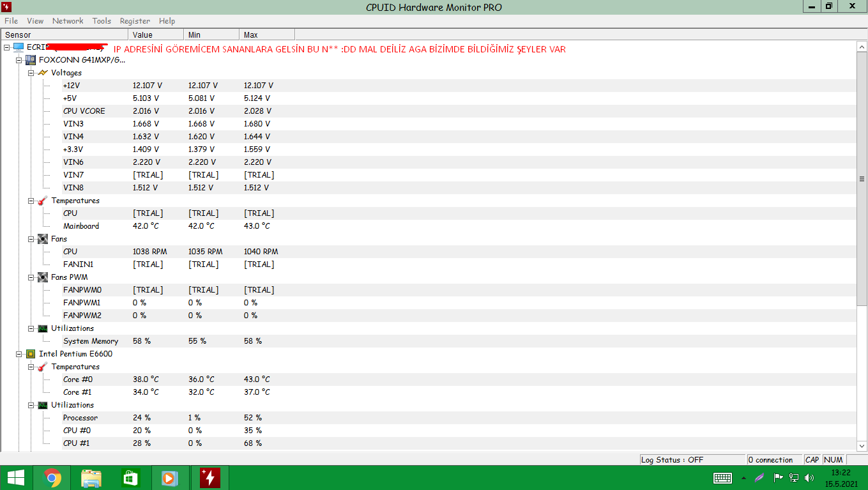Click the 0 connection status field
Image resolution: width=868 pixels, height=490 pixels.
(x=774, y=459)
